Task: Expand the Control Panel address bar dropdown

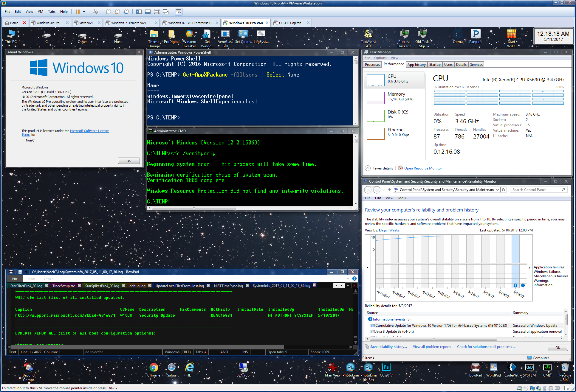Action: tap(497, 190)
